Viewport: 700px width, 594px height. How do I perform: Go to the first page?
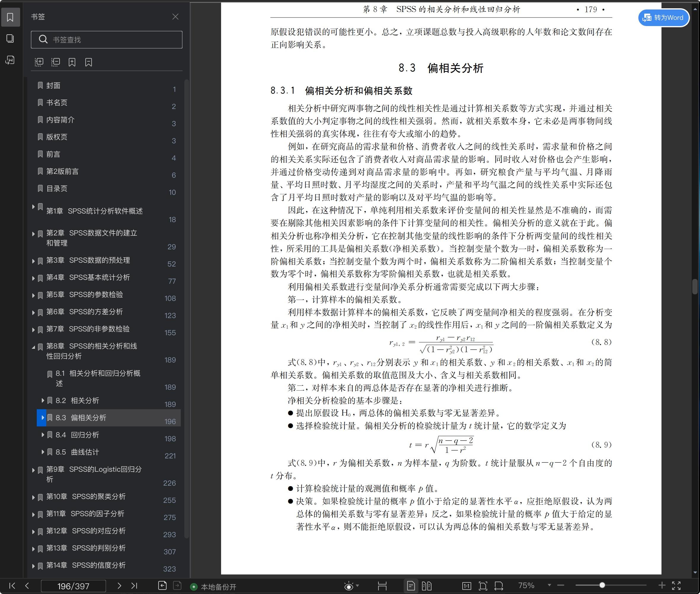12,586
